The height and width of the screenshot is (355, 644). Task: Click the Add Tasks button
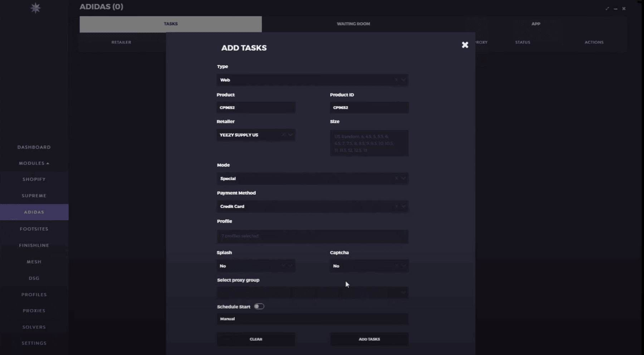point(369,339)
